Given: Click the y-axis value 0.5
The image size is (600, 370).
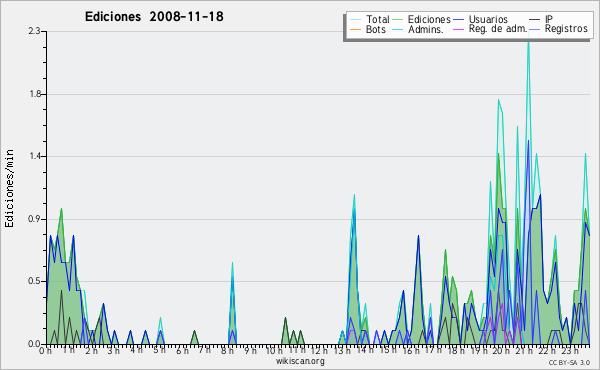Looking at the screenshot, I should coord(34,282).
